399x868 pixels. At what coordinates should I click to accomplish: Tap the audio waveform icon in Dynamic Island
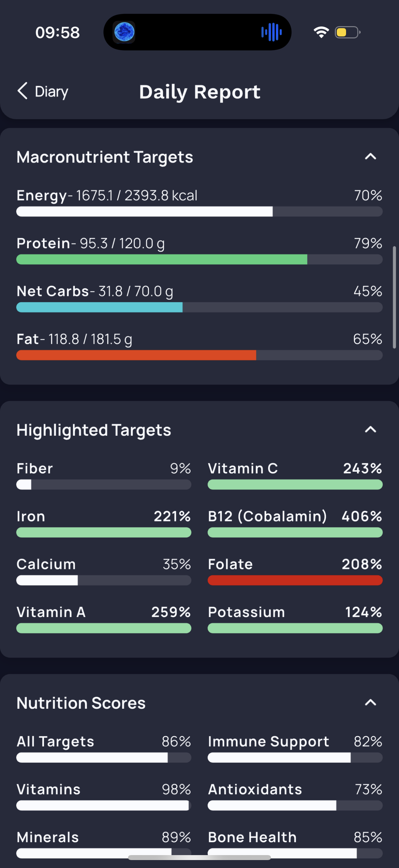pyautogui.click(x=271, y=32)
